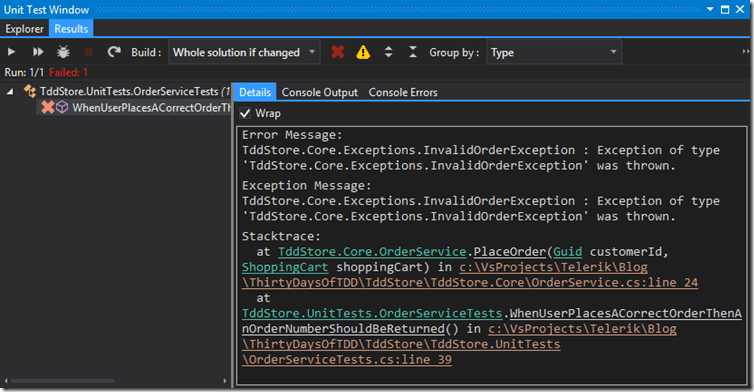This screenshot has width=754, height=392.
Task: Click 'Run: 1/1' status text
Action: pos(24,73)
